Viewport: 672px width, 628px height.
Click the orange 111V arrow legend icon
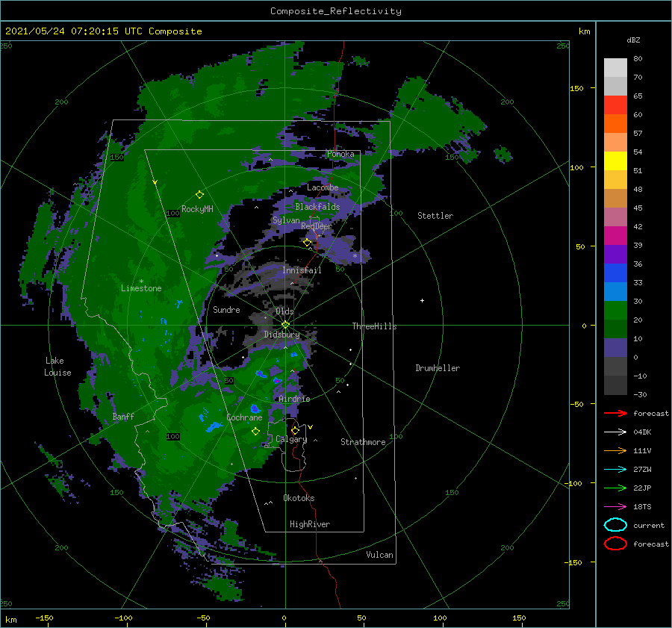[x=615, y=450]
